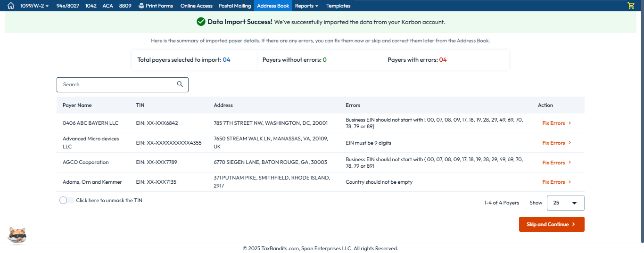Click 'Payers with errors: 04' summary

(417, 60)
